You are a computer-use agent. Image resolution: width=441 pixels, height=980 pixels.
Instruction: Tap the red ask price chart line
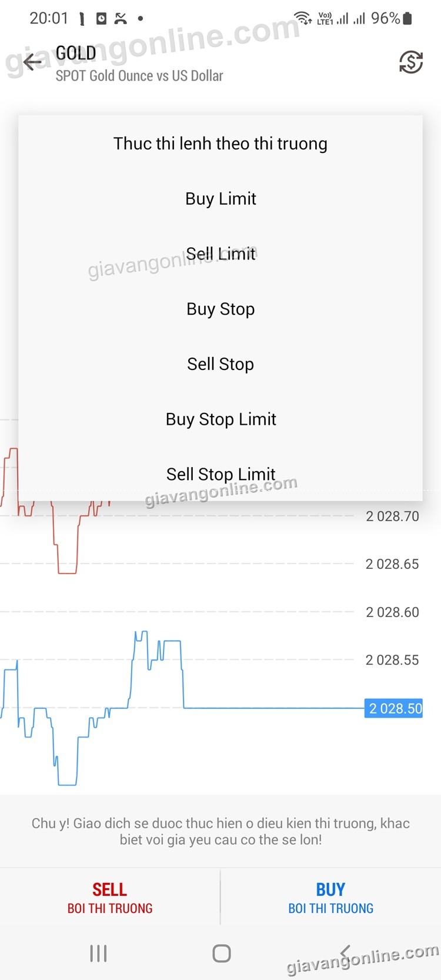(x=67, y=573)
